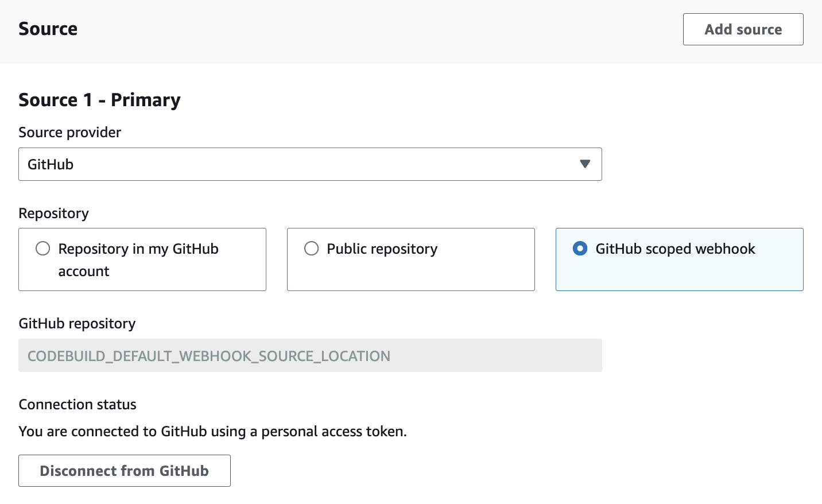Click the CODEBUILD_DEFAULT_WEBHOOK_SOURCE_LOCATION text box
The height and width of the screenshot is (504, 822).
[x=310, y=355]
